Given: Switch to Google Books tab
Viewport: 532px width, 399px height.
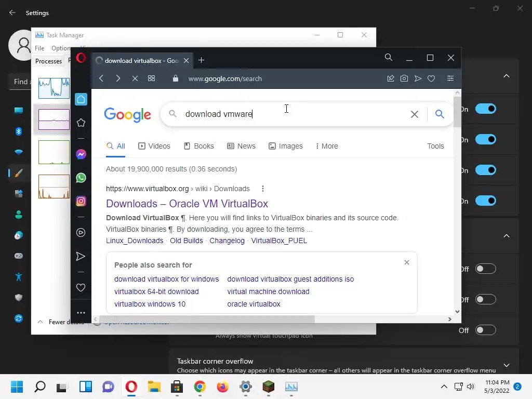Looking at the screenshot, I should tap(199, 146).
